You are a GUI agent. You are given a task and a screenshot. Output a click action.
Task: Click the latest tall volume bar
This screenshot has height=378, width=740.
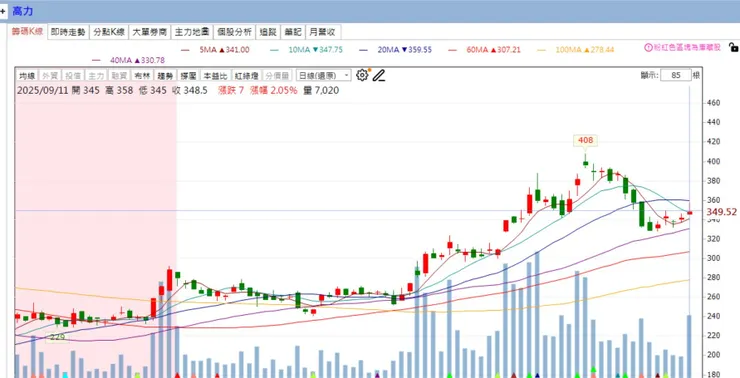(x=689, y=346)
